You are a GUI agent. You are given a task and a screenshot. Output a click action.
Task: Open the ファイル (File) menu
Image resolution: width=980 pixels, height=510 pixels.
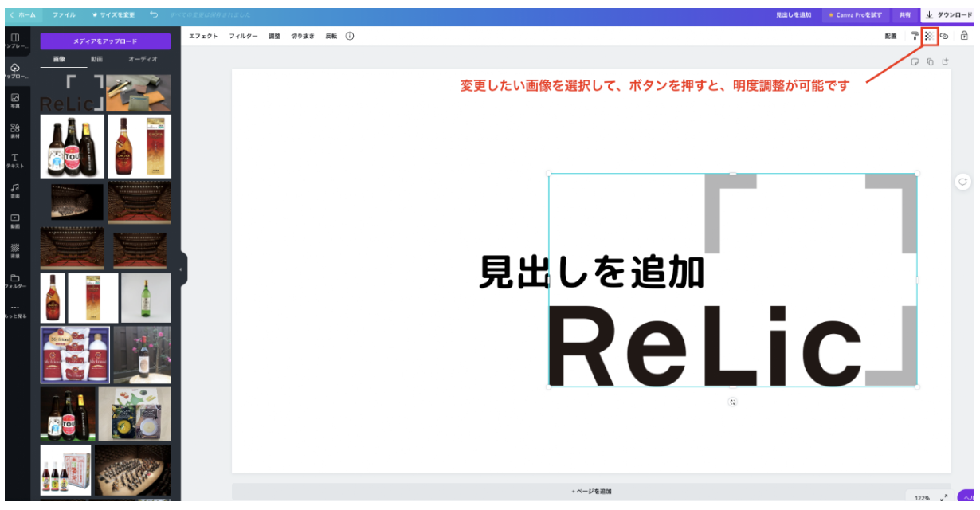tap(64, 15)
